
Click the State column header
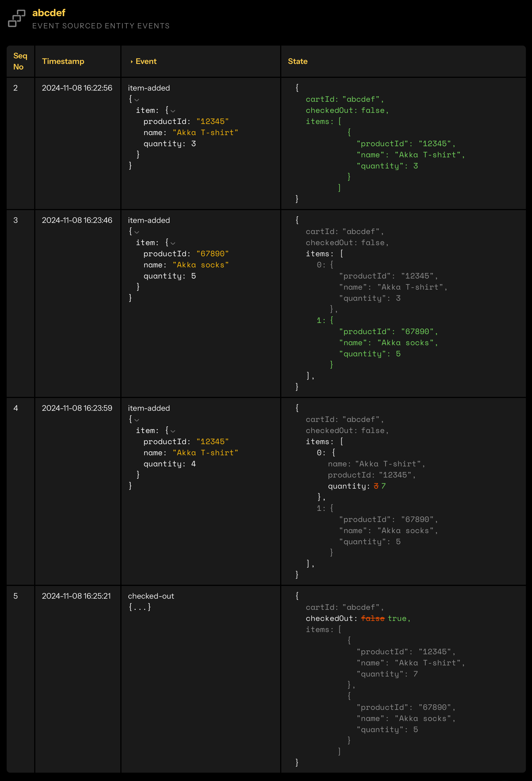point(297,61)
